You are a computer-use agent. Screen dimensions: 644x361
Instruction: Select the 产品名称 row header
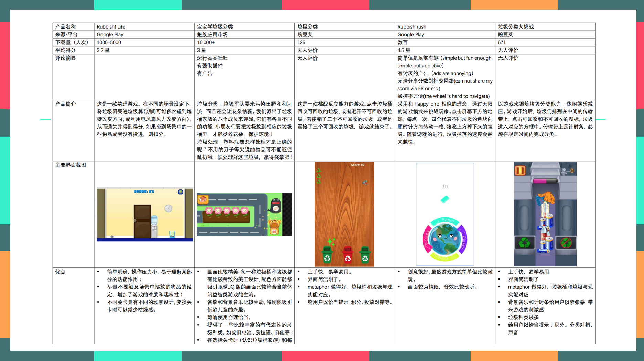pyautogui.click(x=73, y=26)
